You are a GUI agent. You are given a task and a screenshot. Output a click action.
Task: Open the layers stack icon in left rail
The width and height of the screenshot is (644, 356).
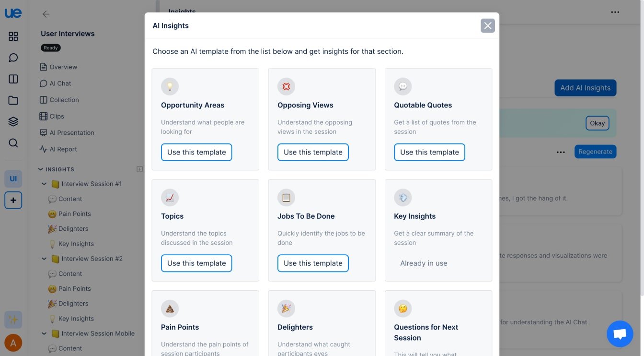click(13, 121)
